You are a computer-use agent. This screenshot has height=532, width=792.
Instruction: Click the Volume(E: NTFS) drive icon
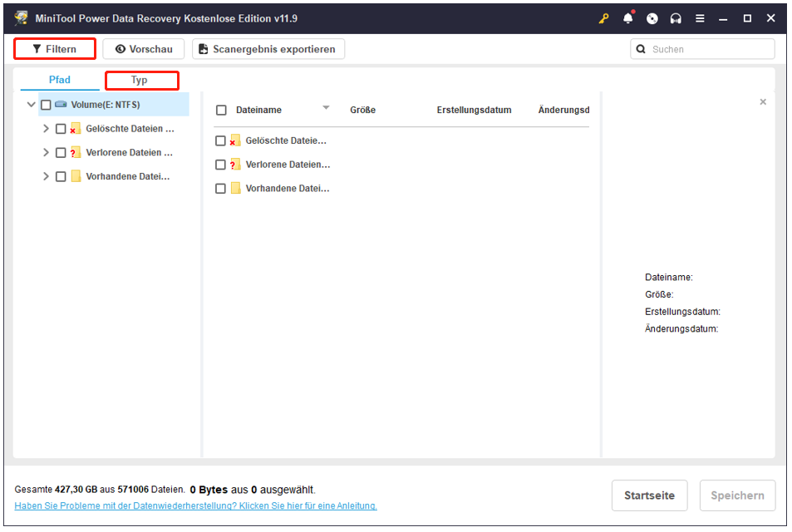(61, 104)
